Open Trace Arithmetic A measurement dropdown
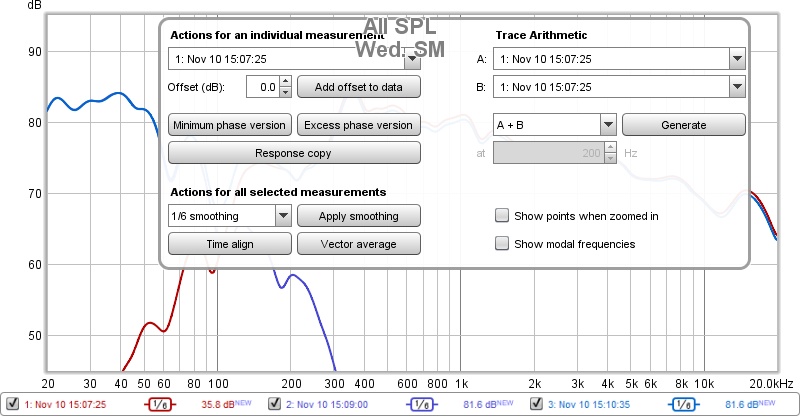800x417 pixels. click(737, 59)
